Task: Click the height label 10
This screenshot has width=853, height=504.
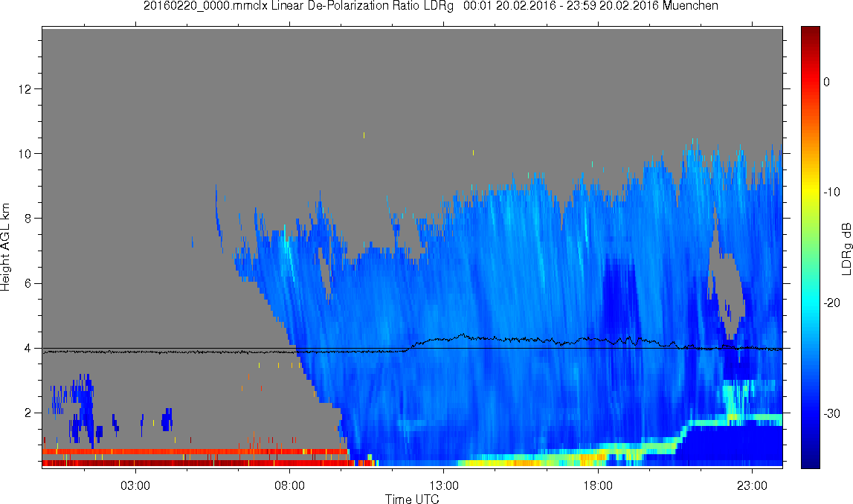Action: coord(27,153)
